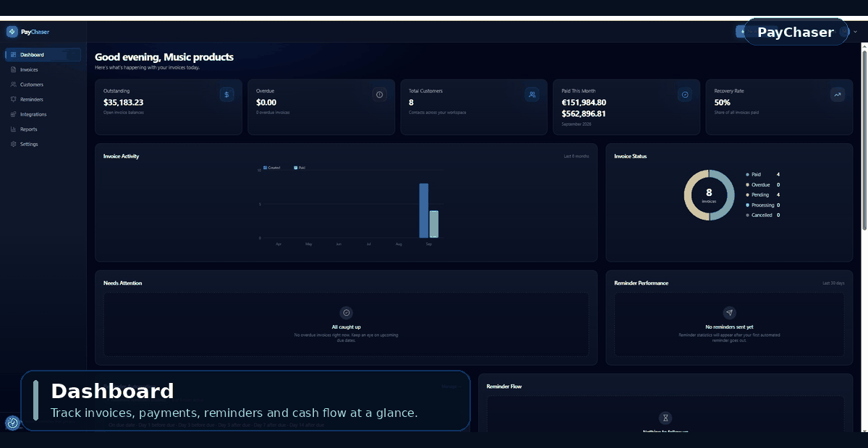
Task: Open the round widget icon at bottom-left corner
Action: pos(12,423)
